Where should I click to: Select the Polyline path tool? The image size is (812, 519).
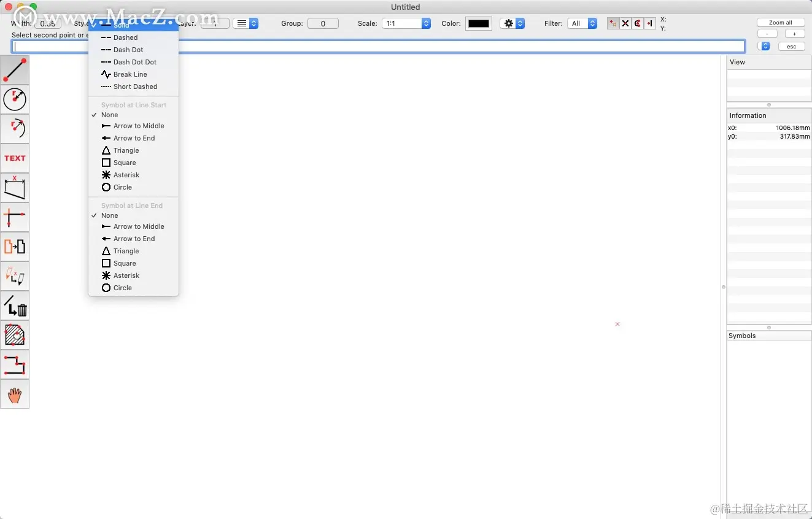[x=15, y=364]
